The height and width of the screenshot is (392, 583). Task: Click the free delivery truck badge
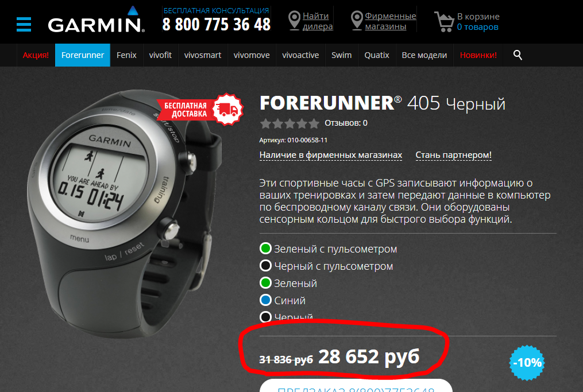click(x=227, y=109)
